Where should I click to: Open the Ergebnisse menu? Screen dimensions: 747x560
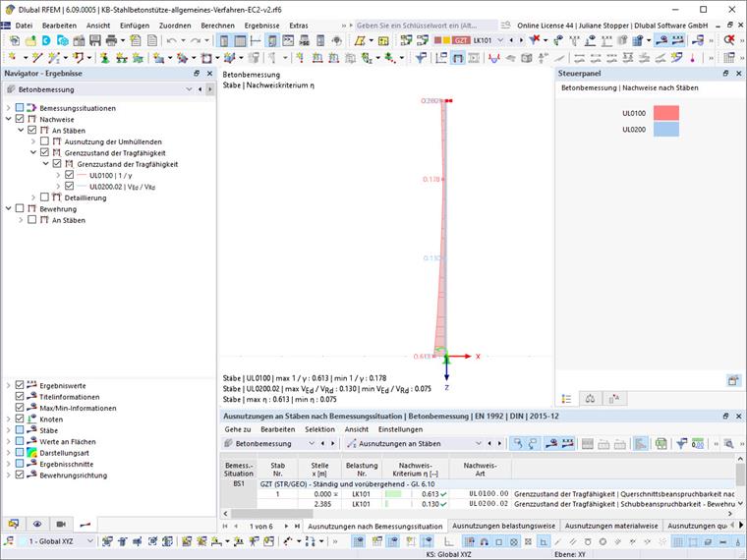pyautogui.click(x=261, y=26)
